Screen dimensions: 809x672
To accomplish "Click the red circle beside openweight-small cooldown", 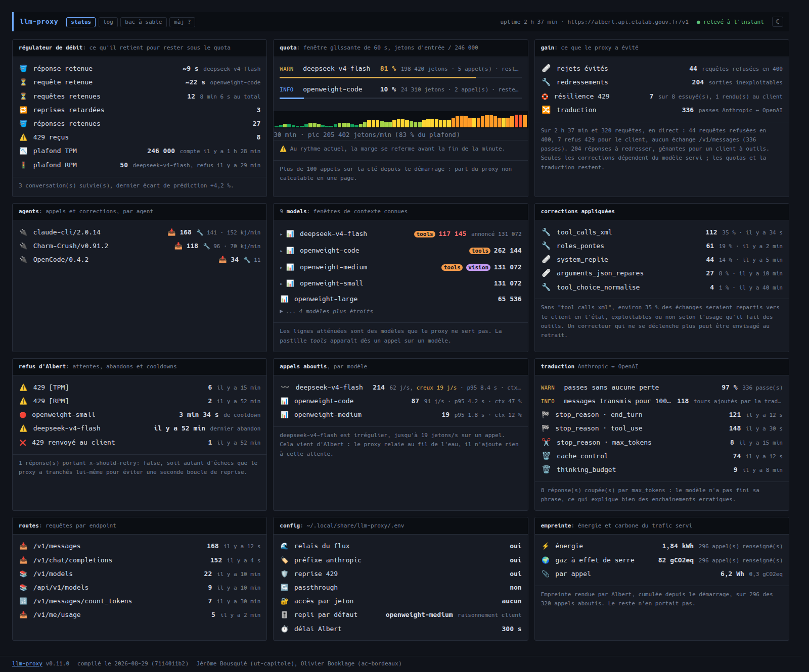I will point(23,415).
